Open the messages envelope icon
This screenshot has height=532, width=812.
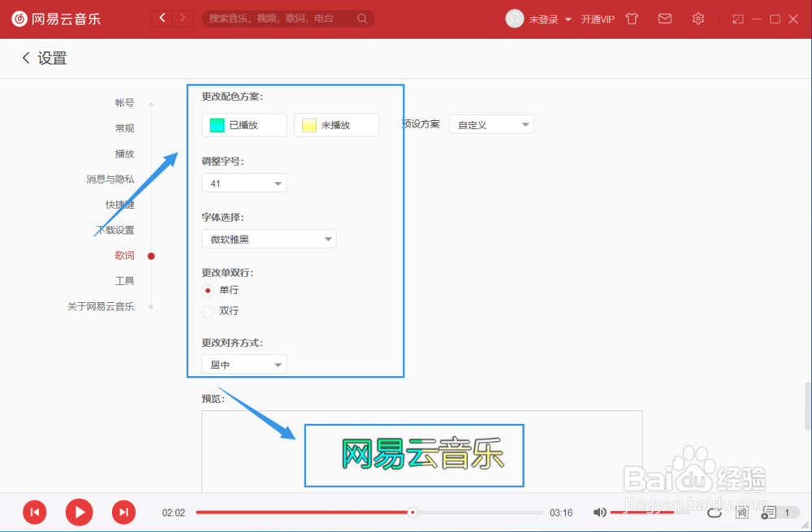665,19
